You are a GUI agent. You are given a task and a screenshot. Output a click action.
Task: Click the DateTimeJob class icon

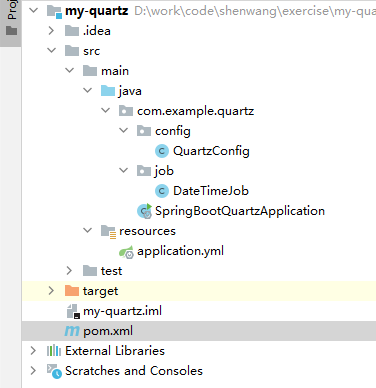[162, 191]
